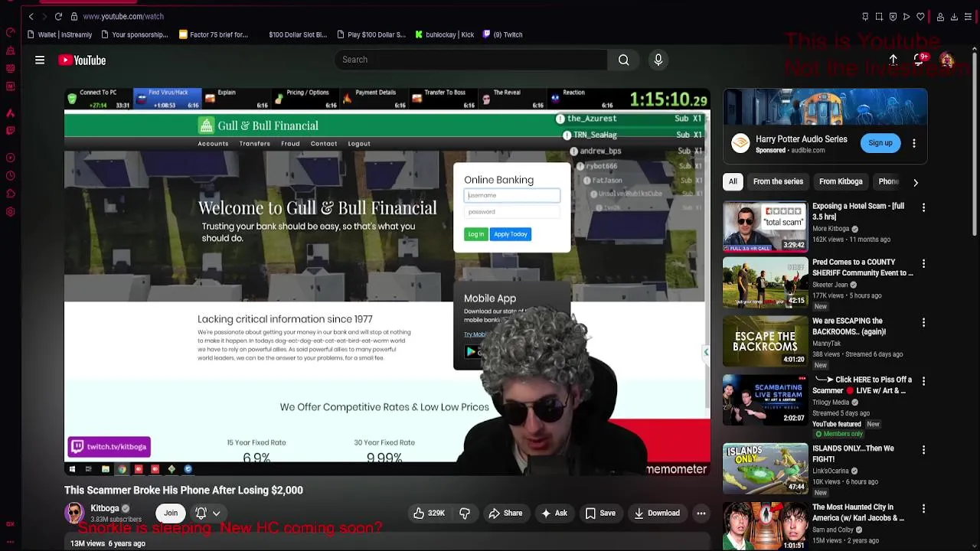Open the player send arrow icon
This screenshot has height=551, width=980.
click(906, 17)
